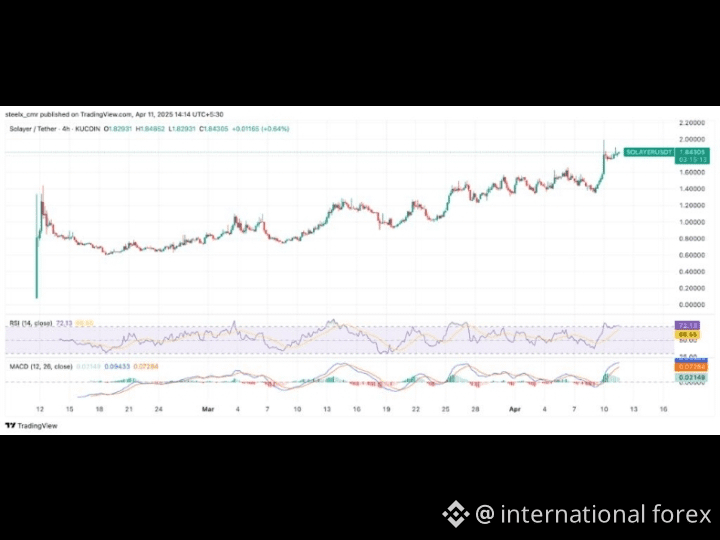
Task: Click the MACD histogram 0.02149 axis tag
Action: [691, 377]
